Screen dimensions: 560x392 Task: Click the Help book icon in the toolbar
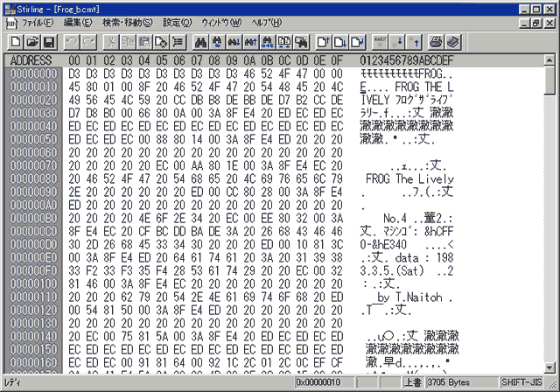coord(453,42)
